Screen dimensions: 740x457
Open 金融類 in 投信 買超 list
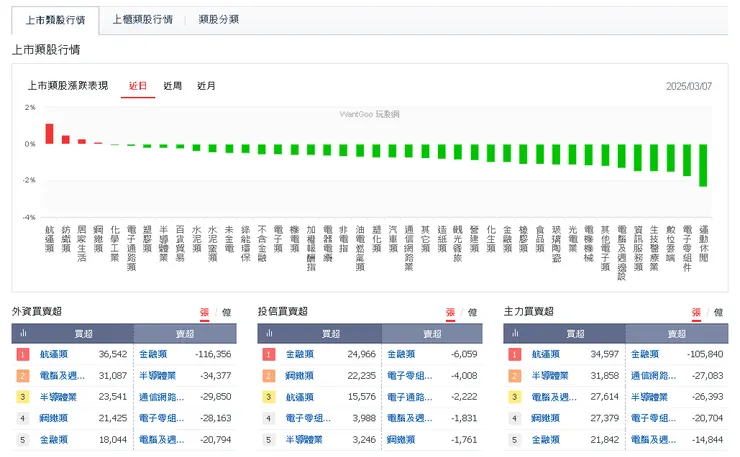click(x=300, y=354)
